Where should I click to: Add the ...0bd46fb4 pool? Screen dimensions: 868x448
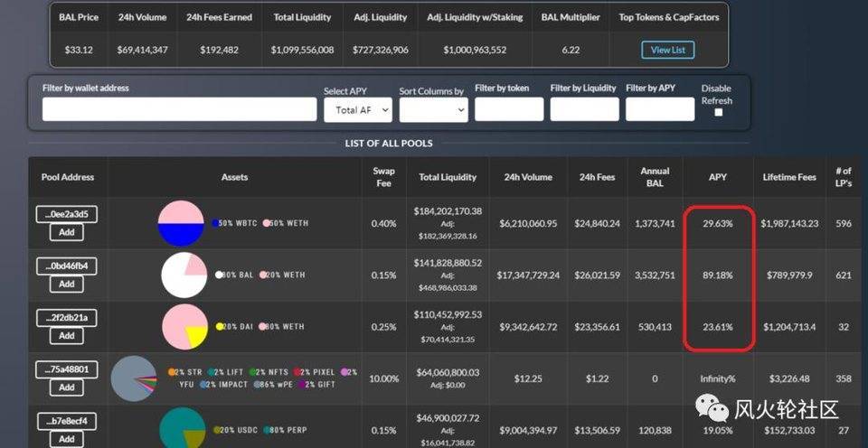coord(67,284)
